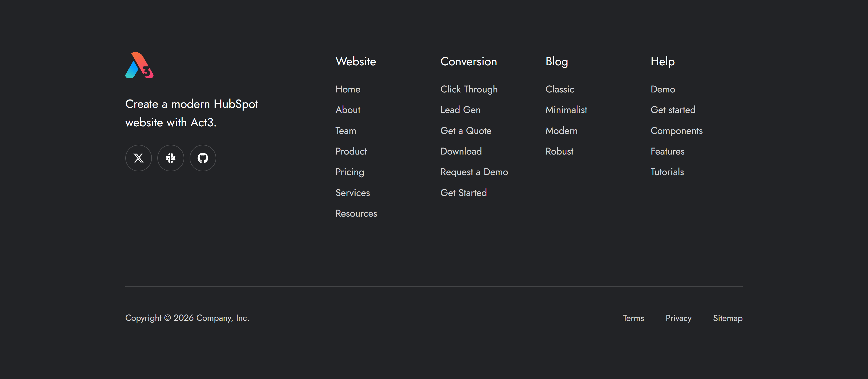Select the Robust blog link
The height and width of the screenshot is (379, 868).
(x=559, y=151)
